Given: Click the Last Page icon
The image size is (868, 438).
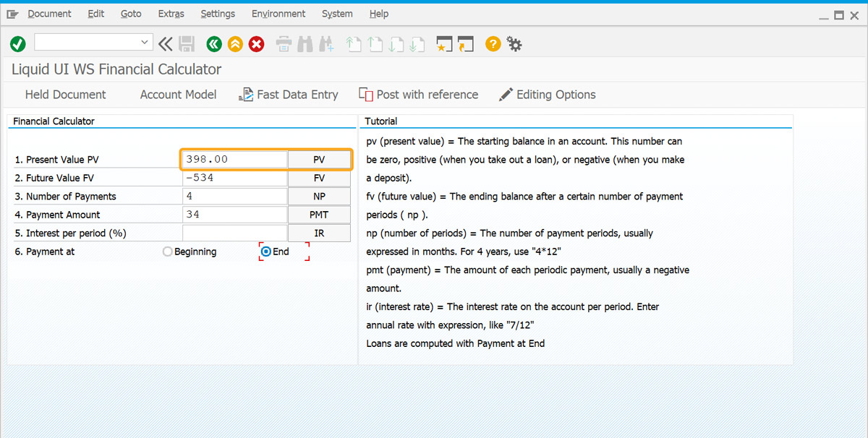Looking at the screenshot, I should [x=416, y=44].
